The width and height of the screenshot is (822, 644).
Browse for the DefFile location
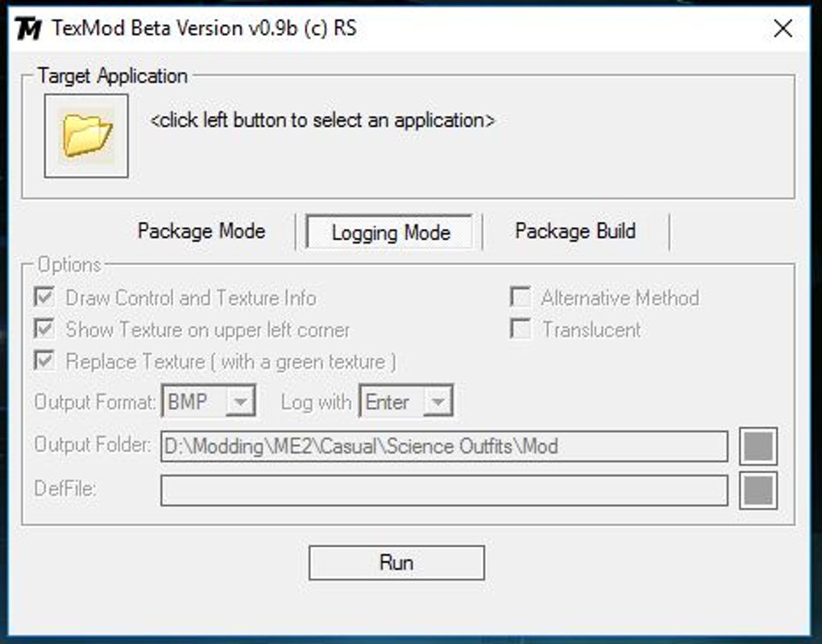(x=758, y=490)
